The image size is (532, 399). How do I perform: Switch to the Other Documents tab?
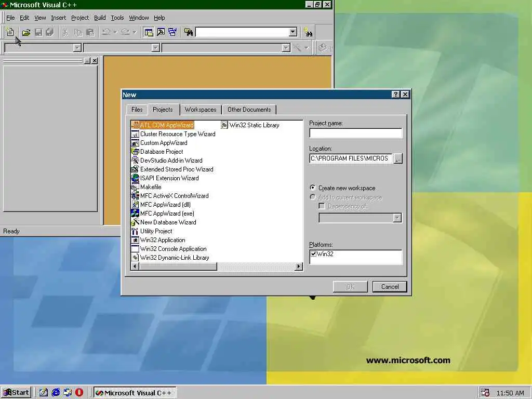tap(249, 110)
